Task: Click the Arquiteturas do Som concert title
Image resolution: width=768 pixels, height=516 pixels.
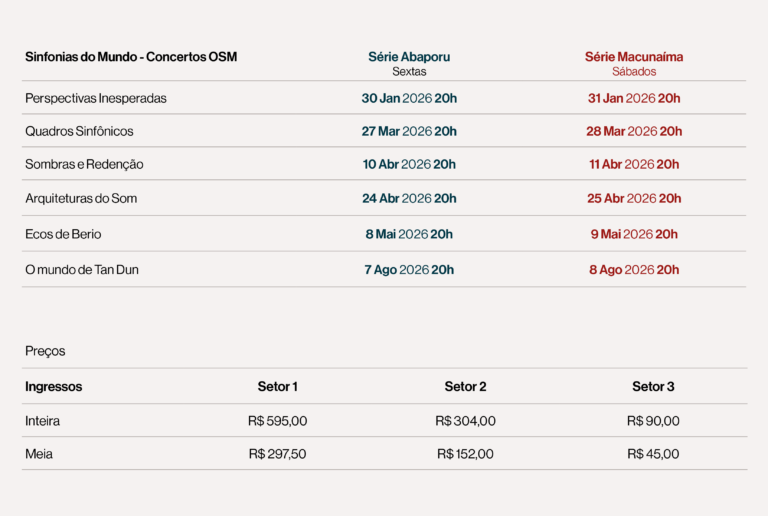Action: coord(81,198)
